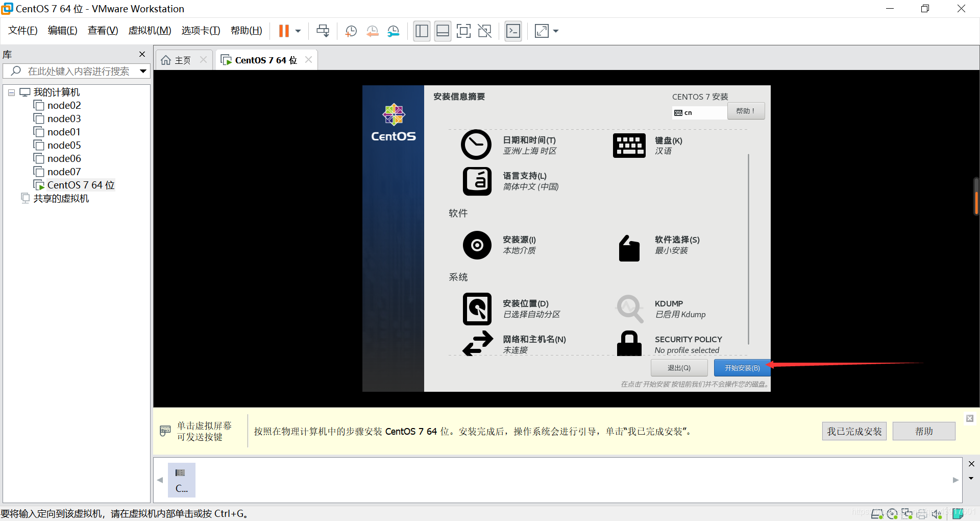
Task: Select node07 in the library tree
Action: pos(57,172)
